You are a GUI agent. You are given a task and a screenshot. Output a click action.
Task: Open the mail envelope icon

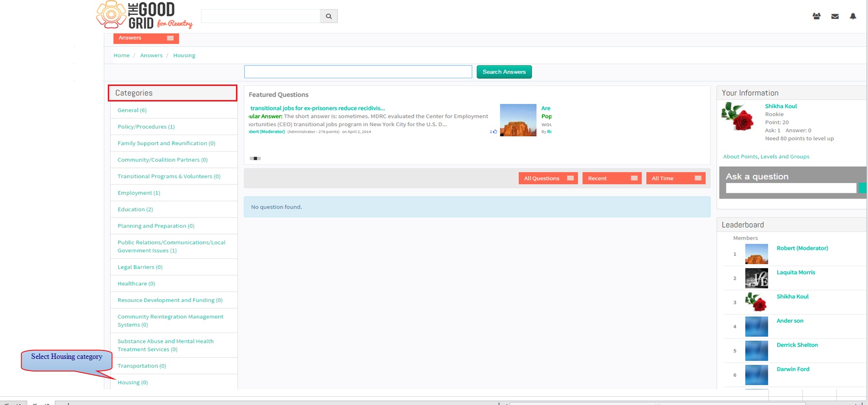tap(835, 17)
